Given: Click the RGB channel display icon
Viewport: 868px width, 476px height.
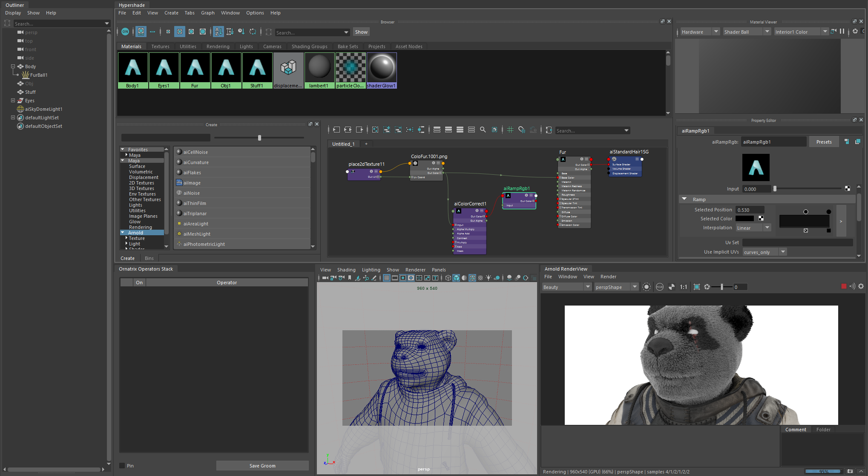Looking at the screenshot, I should 660,287.
